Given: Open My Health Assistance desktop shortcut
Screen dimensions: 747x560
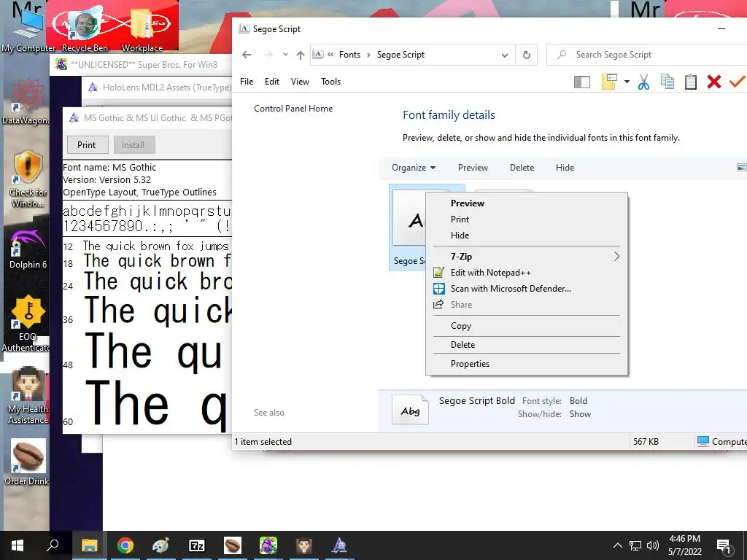Looking at the screenshot, I should pos(28,396).
